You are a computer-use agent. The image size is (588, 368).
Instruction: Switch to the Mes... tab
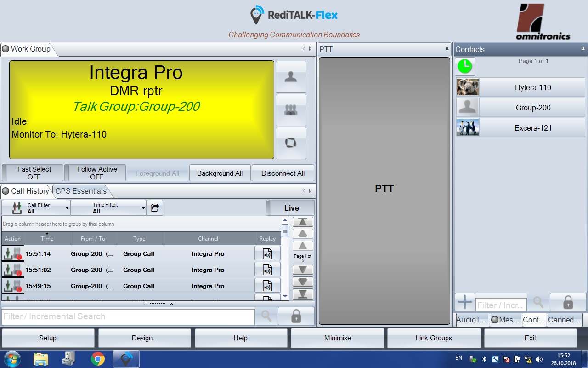pyautogui.click(x=505, y=320)
